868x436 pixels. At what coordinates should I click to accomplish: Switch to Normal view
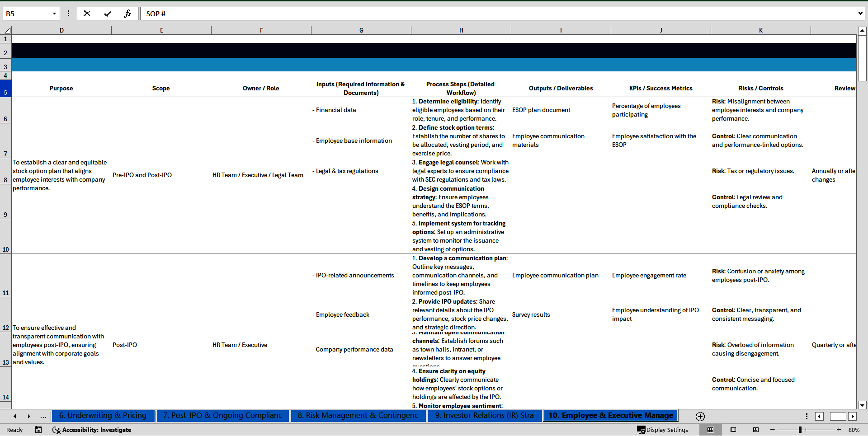(710, 430)
